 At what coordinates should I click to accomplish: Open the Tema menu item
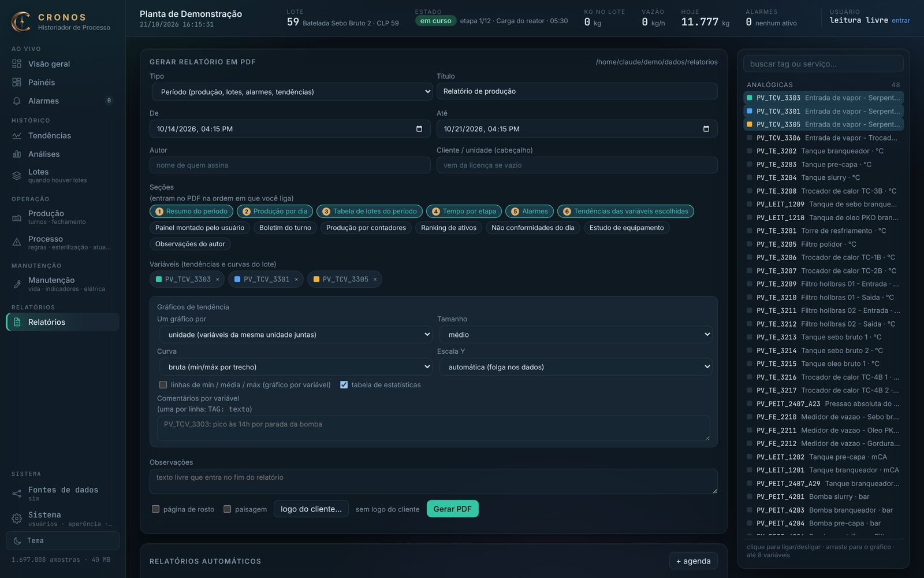pos(62,541)
